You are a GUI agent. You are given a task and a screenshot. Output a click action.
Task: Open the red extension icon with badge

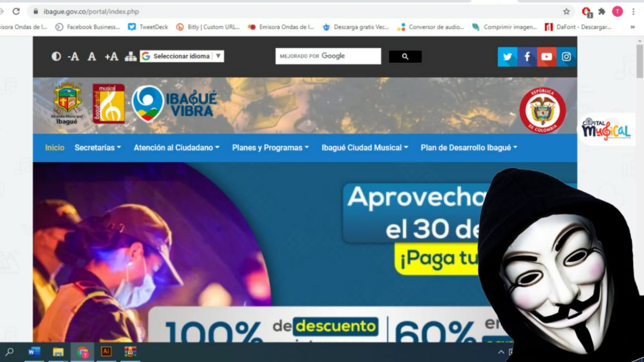(586, 12)
